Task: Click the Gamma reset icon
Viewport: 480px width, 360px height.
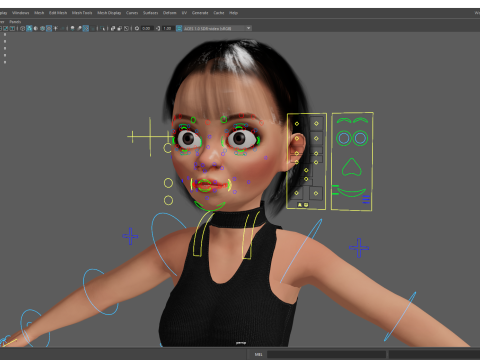Action: tap(158, 28)
